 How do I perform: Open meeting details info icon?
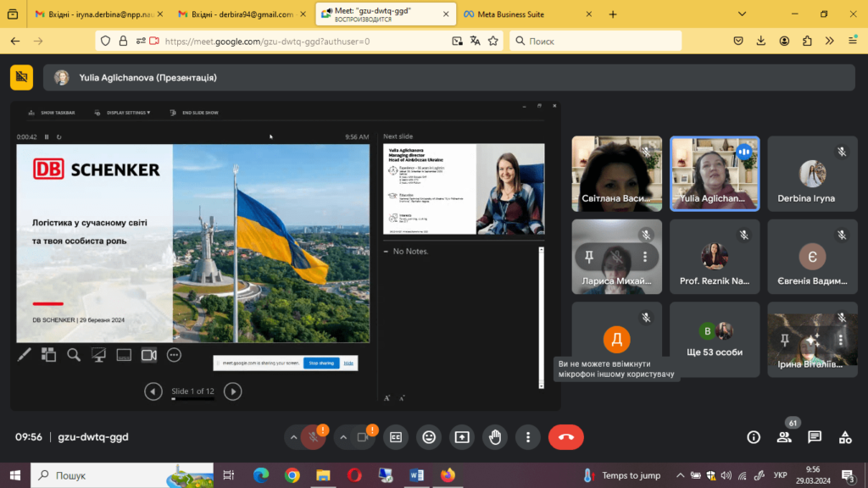pyautogui.click(x=754, y=437)
